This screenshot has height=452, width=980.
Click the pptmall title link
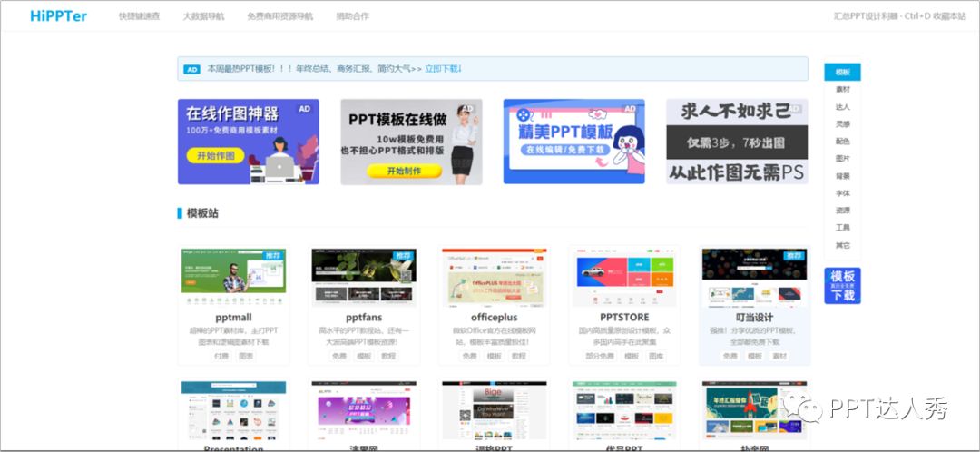233,317
